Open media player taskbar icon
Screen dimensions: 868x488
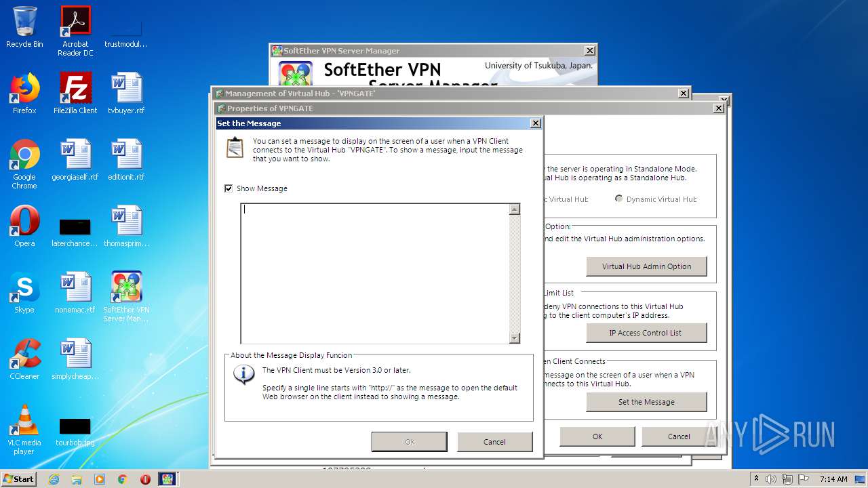tap(100, 479)
